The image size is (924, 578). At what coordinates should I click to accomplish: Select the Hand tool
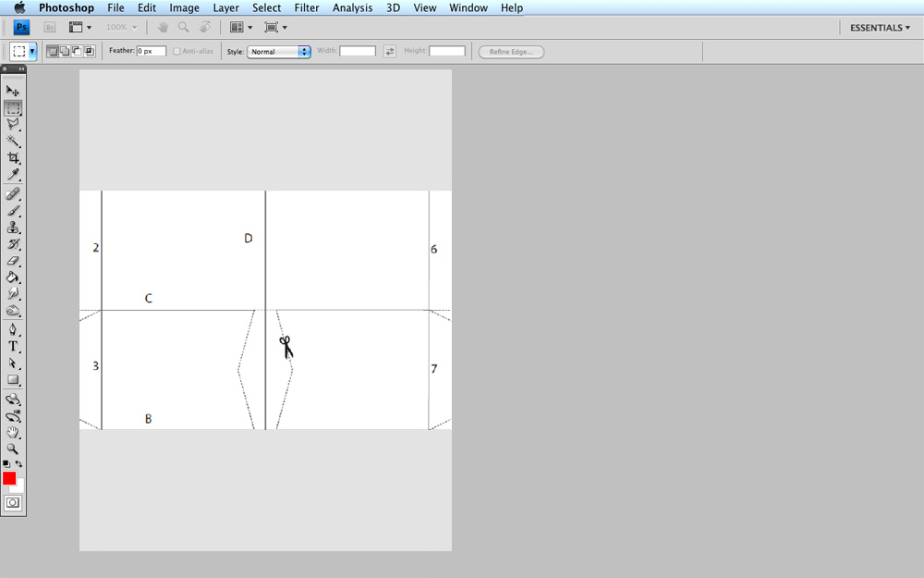pos(13,432)
